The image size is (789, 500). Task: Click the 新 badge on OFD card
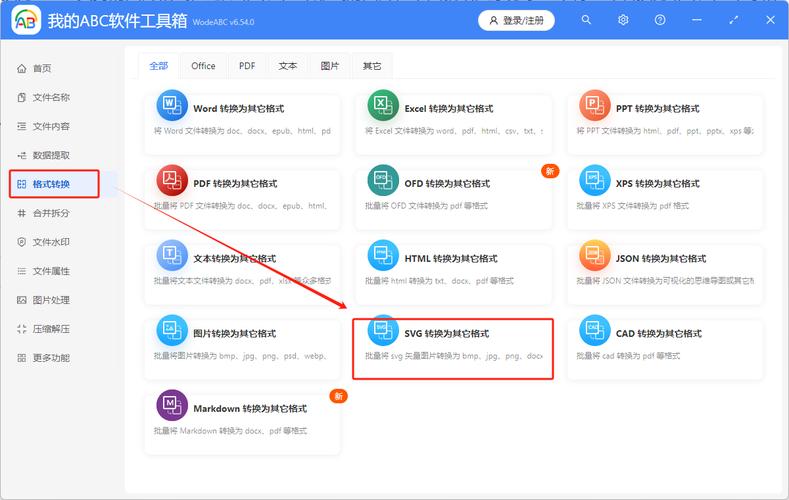(x=550, y=171)
